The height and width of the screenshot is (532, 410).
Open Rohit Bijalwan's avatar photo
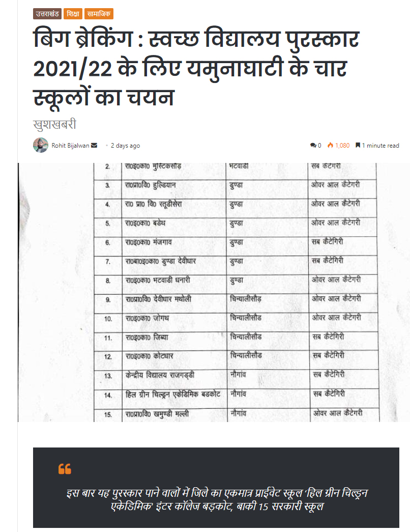tap(41, 145)
